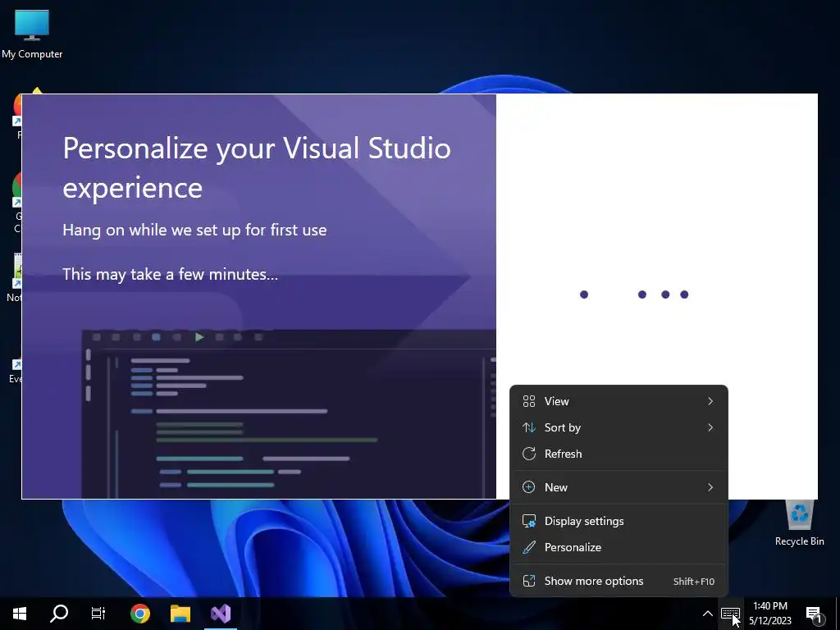Click the chevron next to Sort by
The height and width of the screenshot is (630, 840).
(710, 427)
